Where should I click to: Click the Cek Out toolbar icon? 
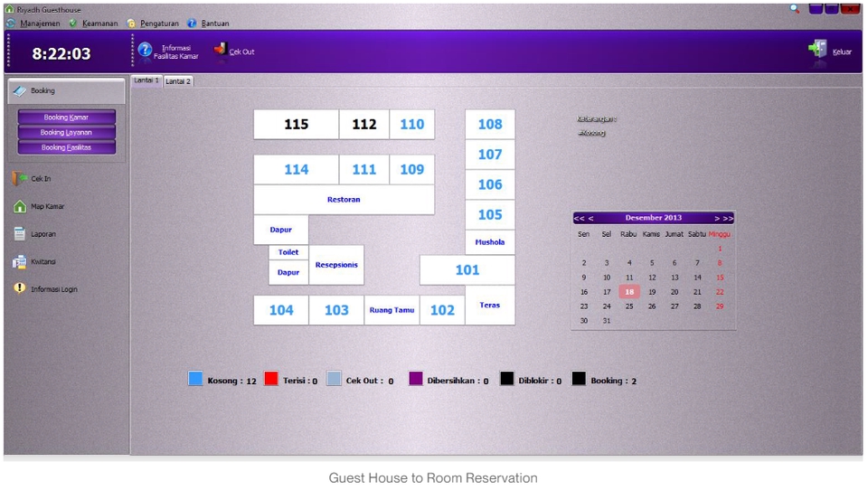coord(221,50)
